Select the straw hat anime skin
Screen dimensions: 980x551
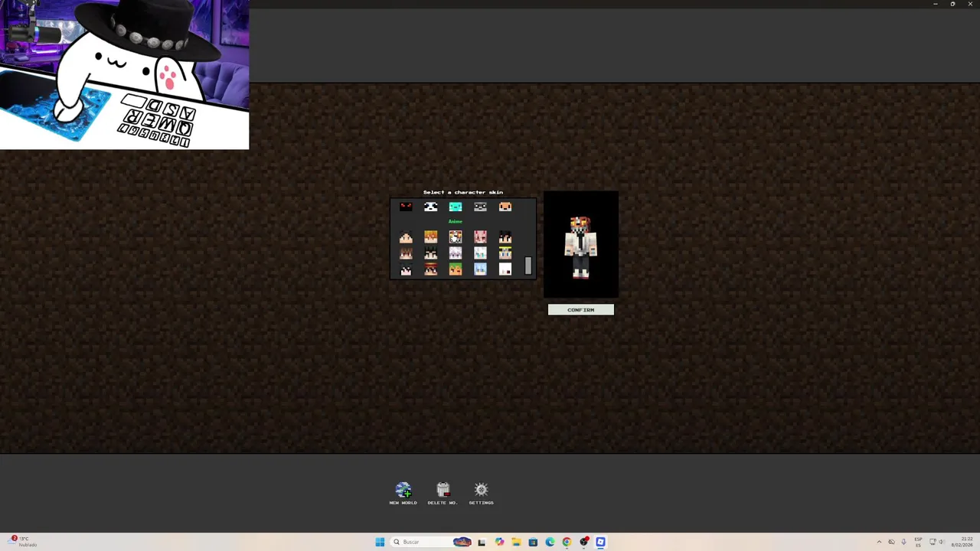(430, 269)
